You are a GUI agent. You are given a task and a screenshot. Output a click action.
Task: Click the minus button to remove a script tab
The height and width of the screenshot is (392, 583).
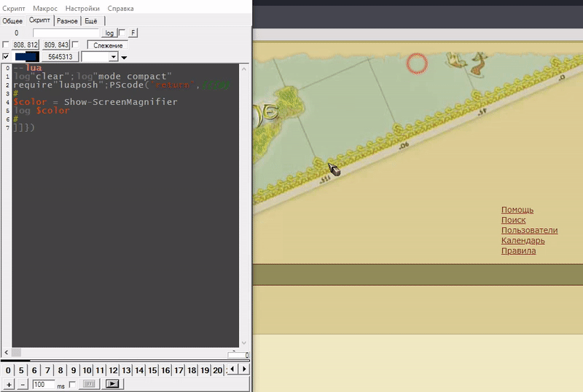coord(23,383)
